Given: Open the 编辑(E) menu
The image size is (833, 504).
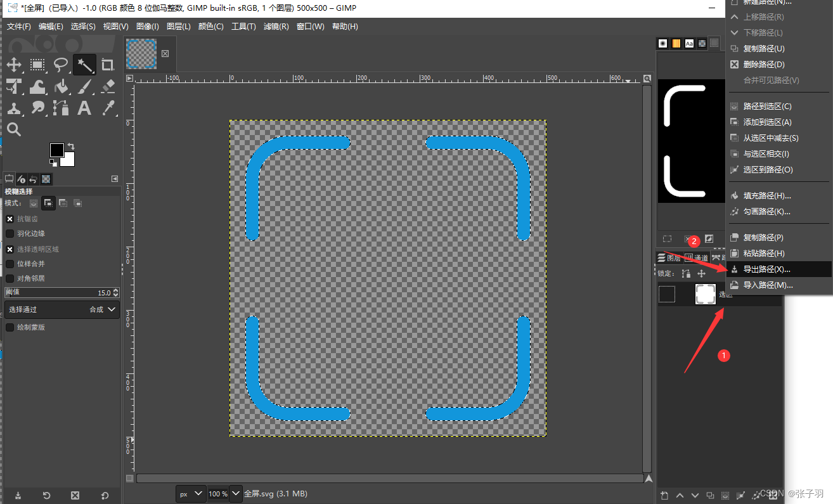Looking at the screenshot, I should [51, 27].
